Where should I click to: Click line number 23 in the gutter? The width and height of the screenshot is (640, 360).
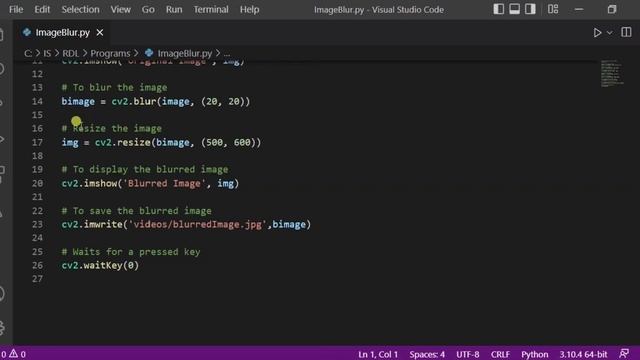pyautogui.click(x=37, y=224)
